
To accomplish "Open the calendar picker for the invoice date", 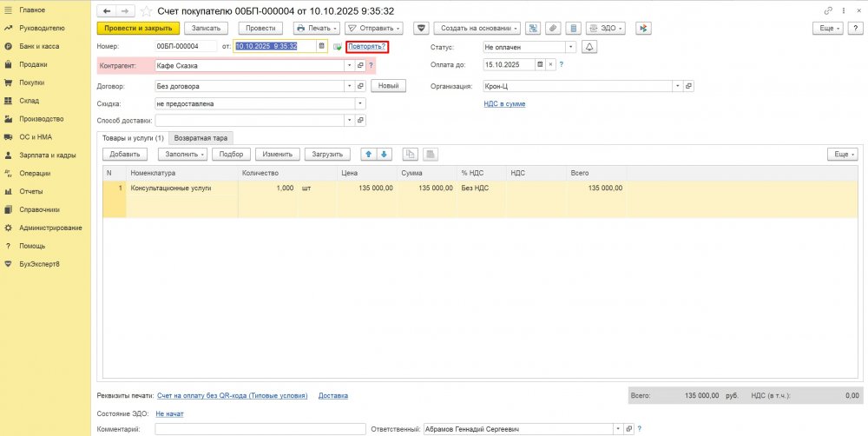I will click(x=321, y=47).
